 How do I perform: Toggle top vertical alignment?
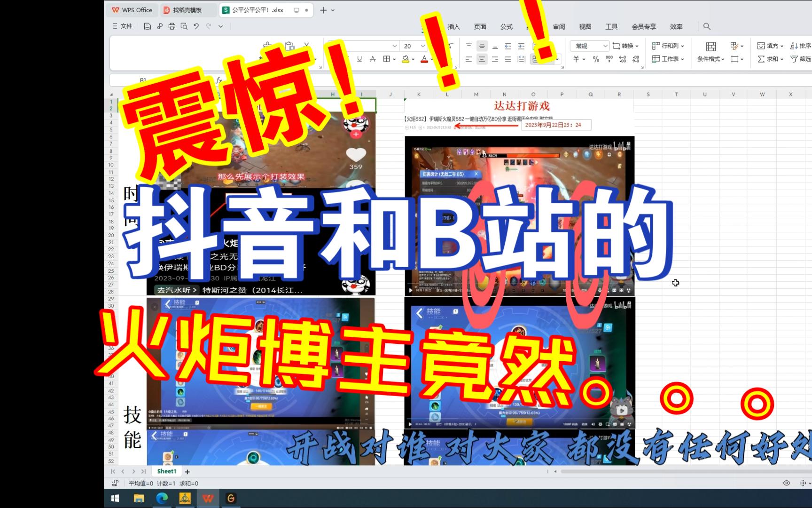point(468,46)
